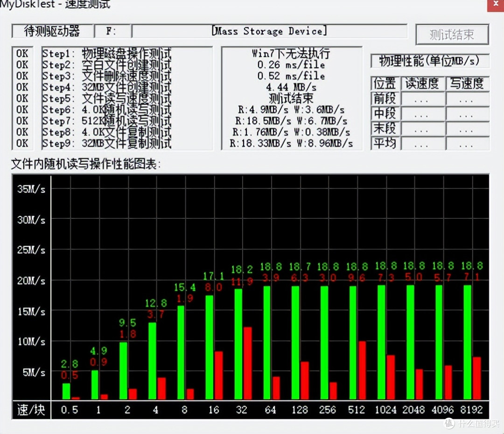The width and height of the screenshot is (504, 434).
Task: Click the 速/块 axis label
Action: pyautogui.click(x=31, y=410)
